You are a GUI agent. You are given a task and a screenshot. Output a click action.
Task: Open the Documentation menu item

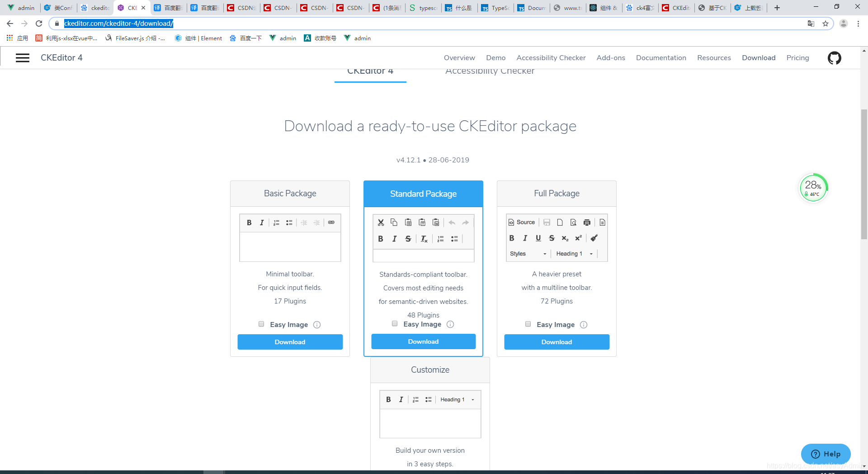coord(661,58)
